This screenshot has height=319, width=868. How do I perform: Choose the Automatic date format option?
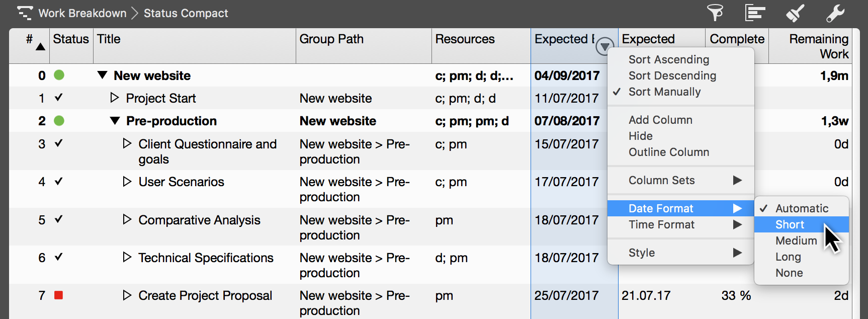(802, 208)
